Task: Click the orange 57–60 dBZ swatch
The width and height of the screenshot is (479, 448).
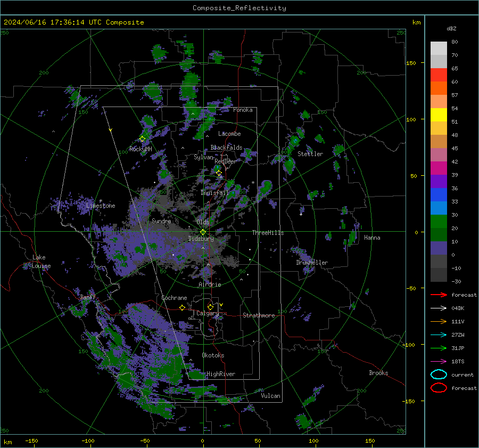Action: coord(439,88)
